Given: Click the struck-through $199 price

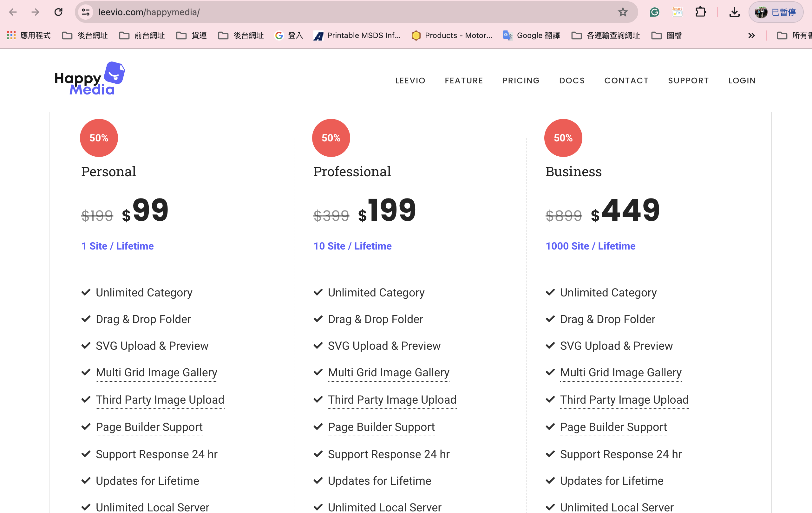Looking at the screenshot, I should pos(97,216).
